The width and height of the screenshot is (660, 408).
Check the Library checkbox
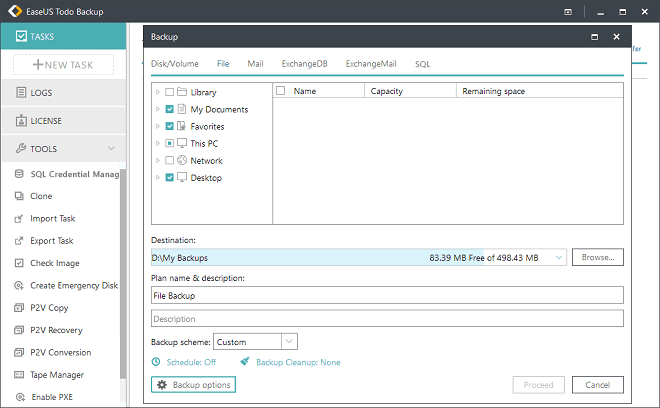(169, 92)
